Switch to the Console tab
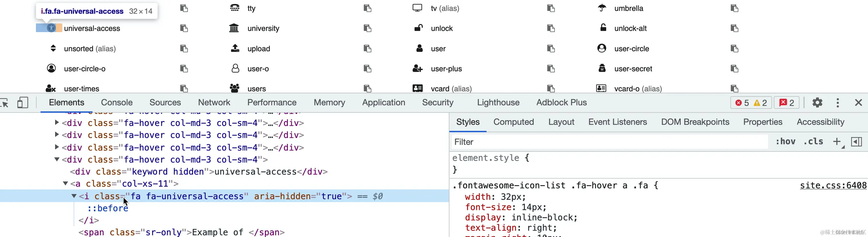The height and width of the screenshot is (237, 868). click(x=117, y=102)
